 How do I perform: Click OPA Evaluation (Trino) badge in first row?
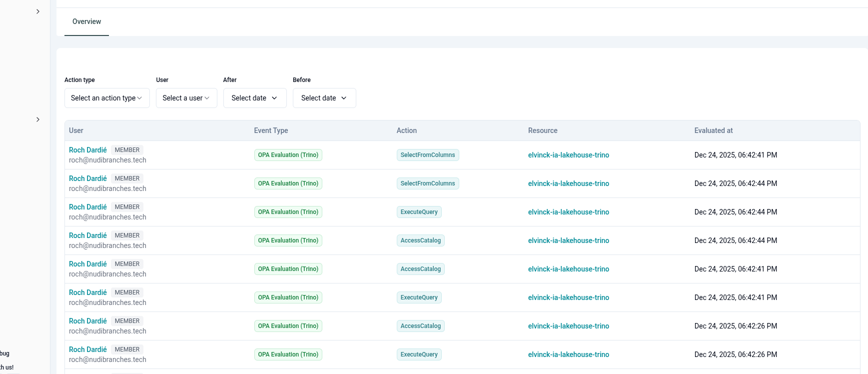(x=288, y=155)
